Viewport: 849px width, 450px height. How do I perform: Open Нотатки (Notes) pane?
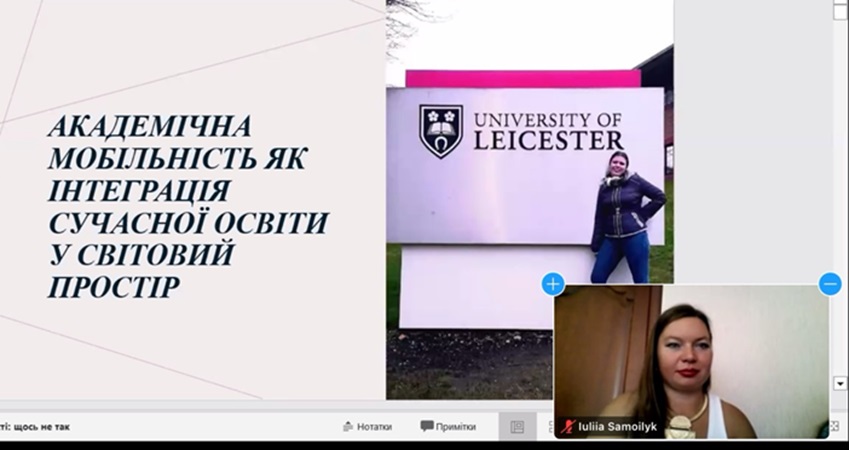(x=367, y=427)
